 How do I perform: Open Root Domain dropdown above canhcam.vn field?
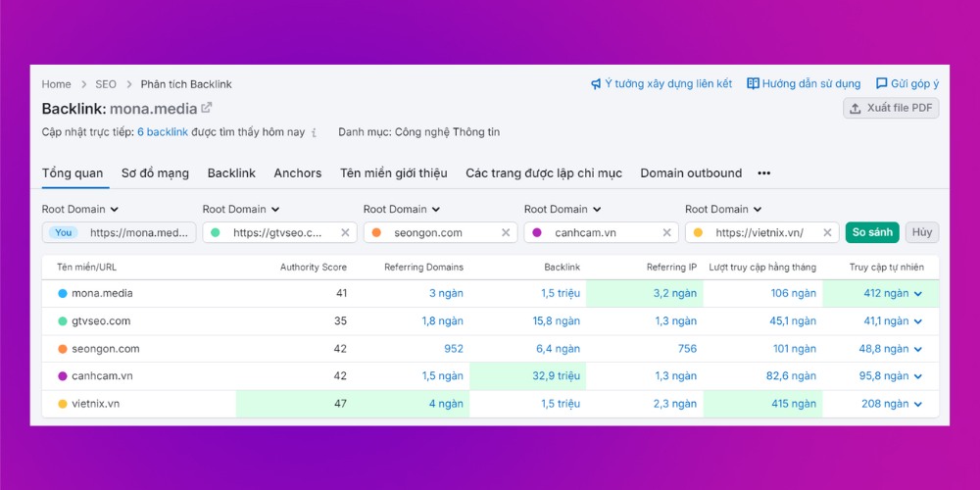pos(563,210)
